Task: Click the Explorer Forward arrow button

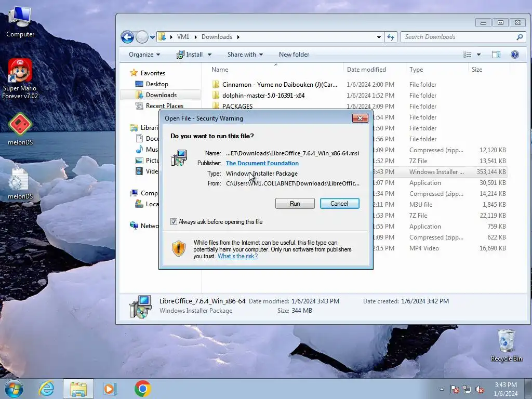Action: pos(142,37)
